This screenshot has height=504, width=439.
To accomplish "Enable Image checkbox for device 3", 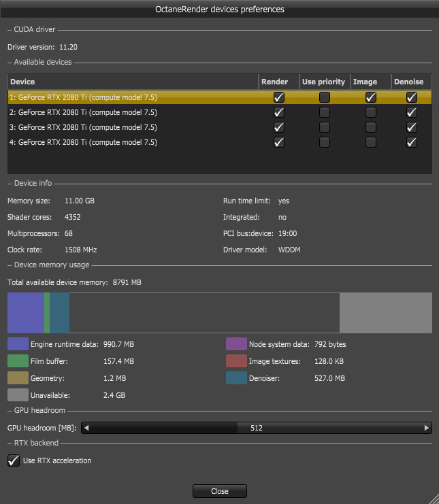I will [x=371, y=127].
